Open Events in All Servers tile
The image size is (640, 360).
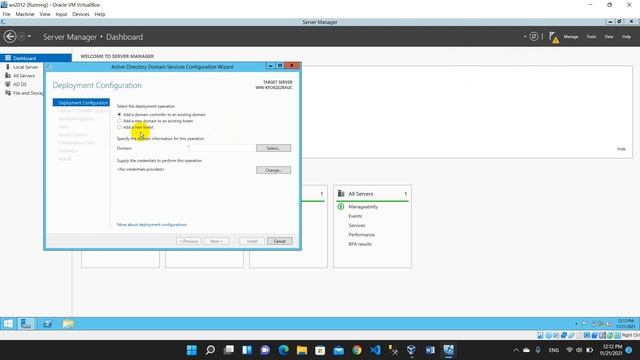(355, 216)
